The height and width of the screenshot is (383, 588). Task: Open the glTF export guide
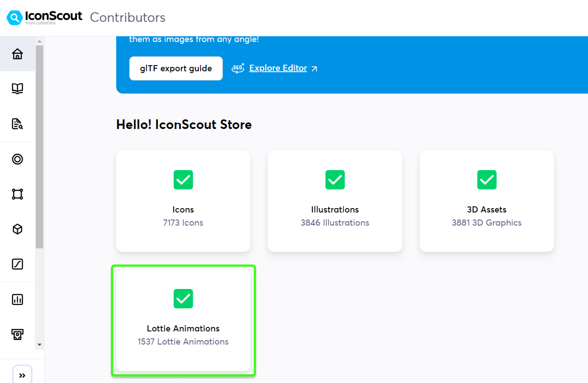point(176,68)
